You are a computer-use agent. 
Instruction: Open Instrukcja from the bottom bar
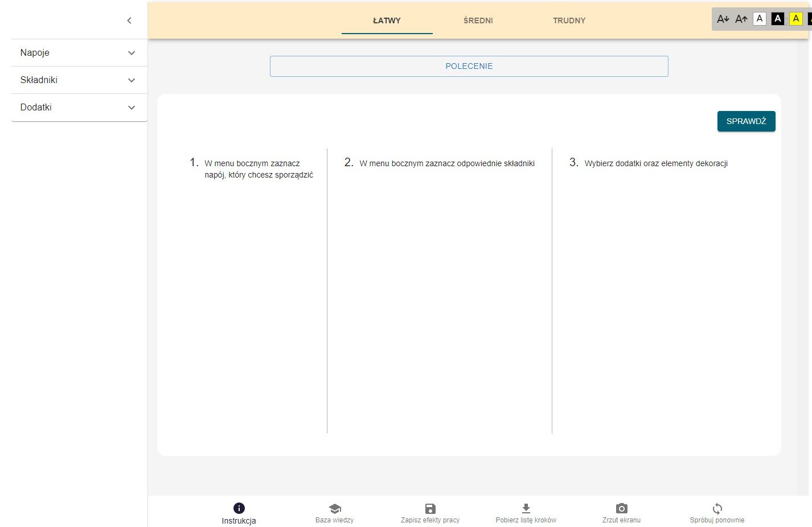tap(239, 513)
